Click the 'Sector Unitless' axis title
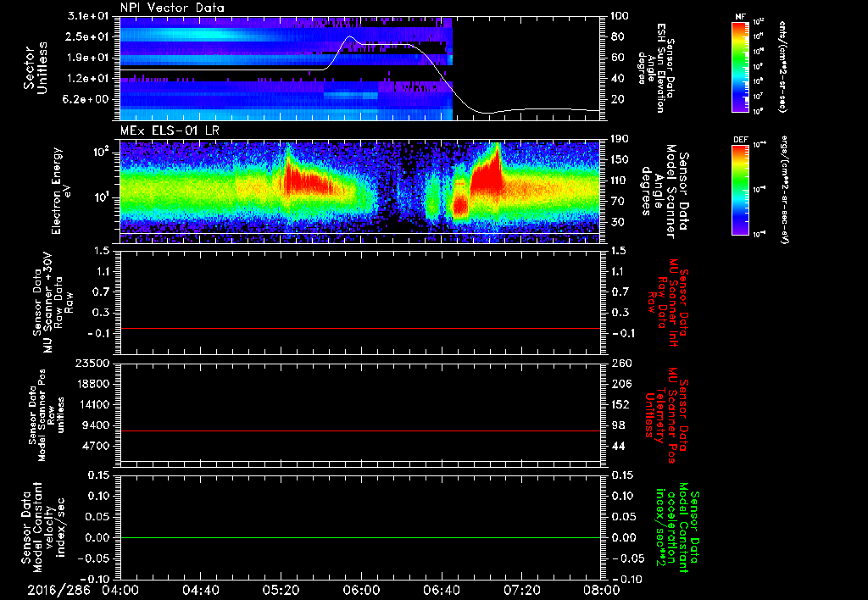The width and height of the screenshot is (868, 600). pos(36,68)
